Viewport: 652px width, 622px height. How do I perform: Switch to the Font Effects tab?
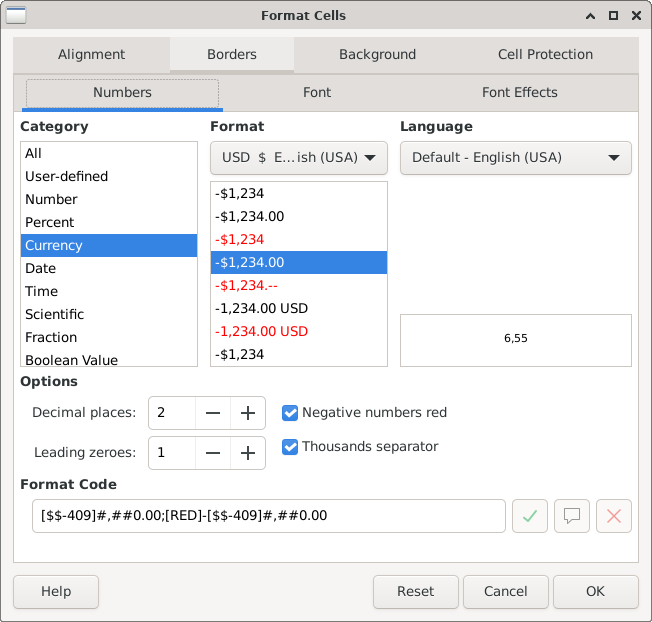(519, 92)
